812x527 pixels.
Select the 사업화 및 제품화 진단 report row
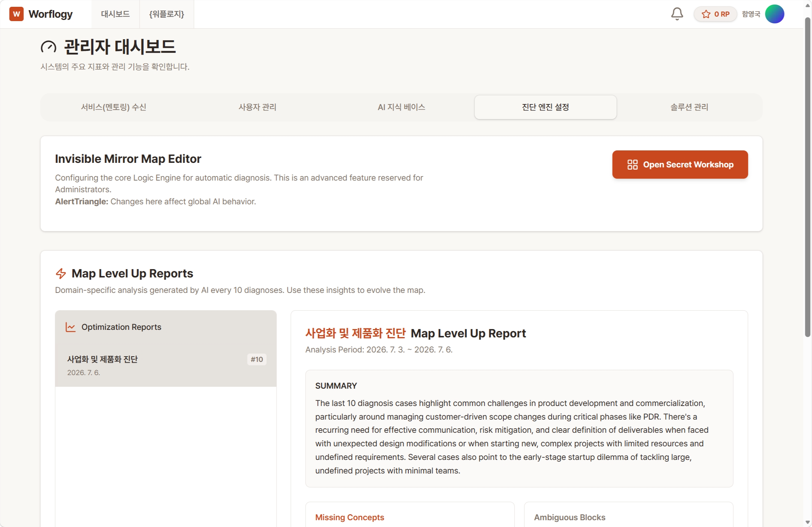pyautogui.click(x=166, y=365)
